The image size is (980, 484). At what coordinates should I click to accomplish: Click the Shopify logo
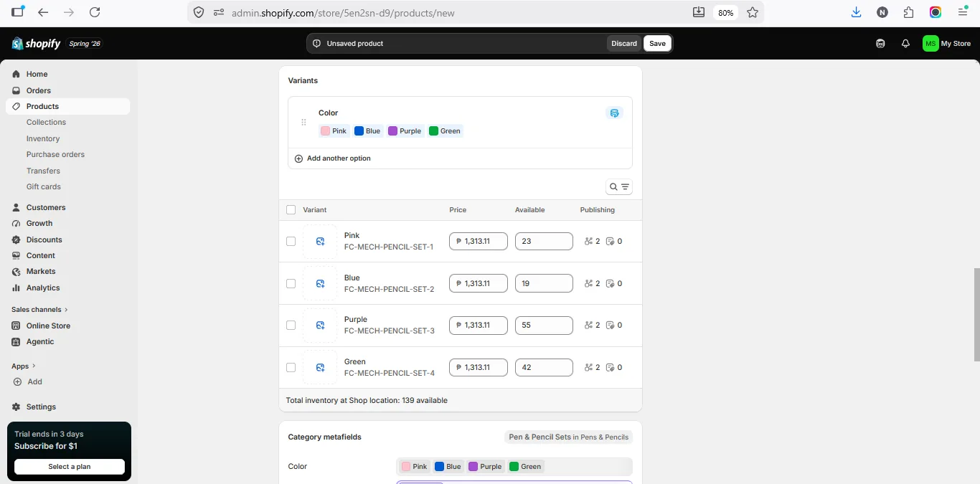pyautogui.click(x=36, y=44)
